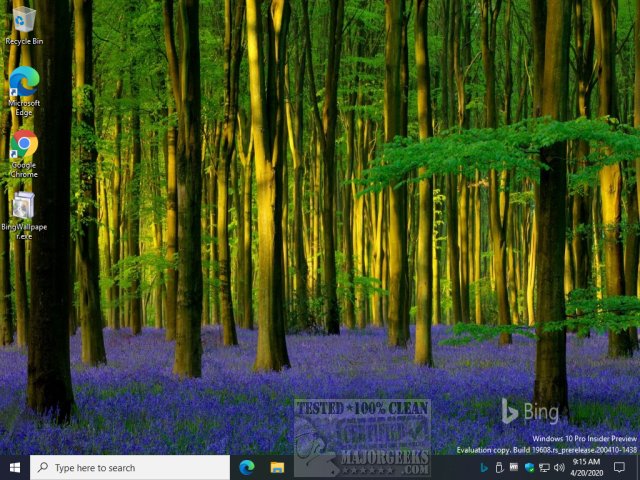Open the VMware Tools tray icon
Viewport: 640px width, 480px height.
tap(514, 467)
